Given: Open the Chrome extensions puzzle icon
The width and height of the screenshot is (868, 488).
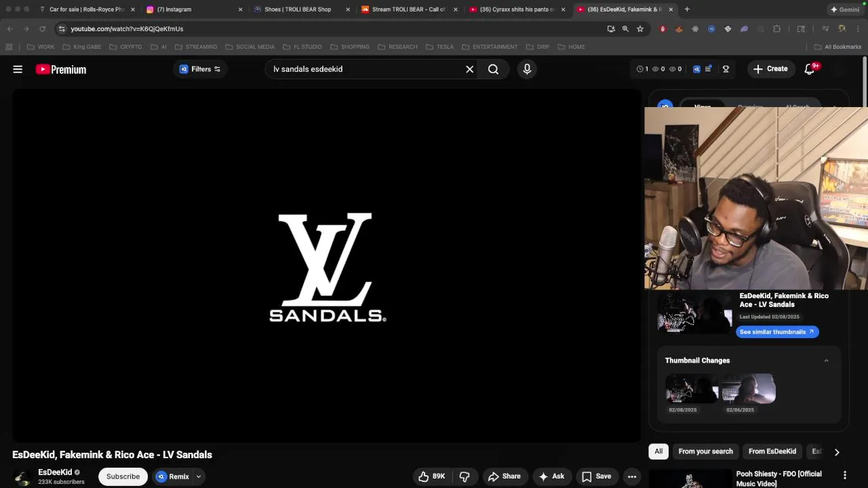Looking at the screenshot, I should [777, 29].
